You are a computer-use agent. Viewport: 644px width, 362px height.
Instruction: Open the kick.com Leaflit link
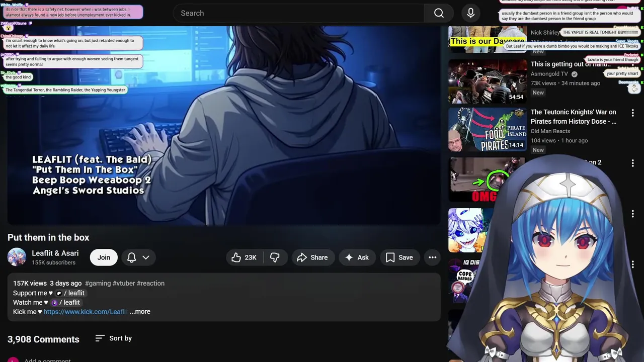[85, 312]
